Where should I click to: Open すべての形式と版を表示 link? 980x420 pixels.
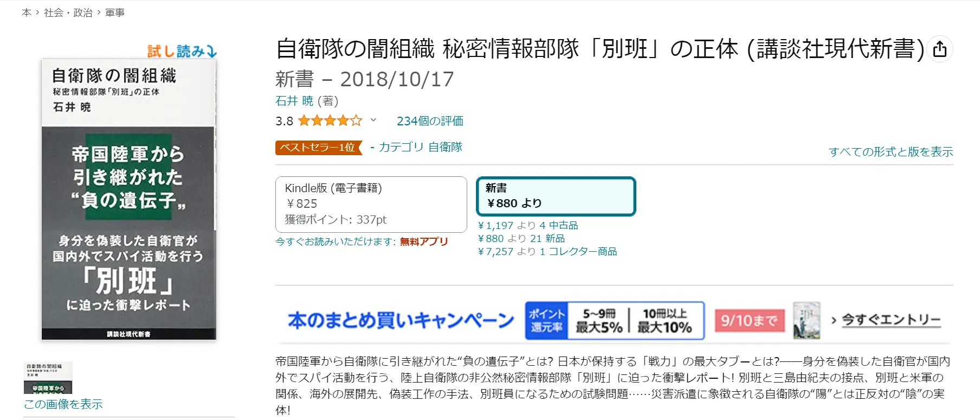pos(891,152)
